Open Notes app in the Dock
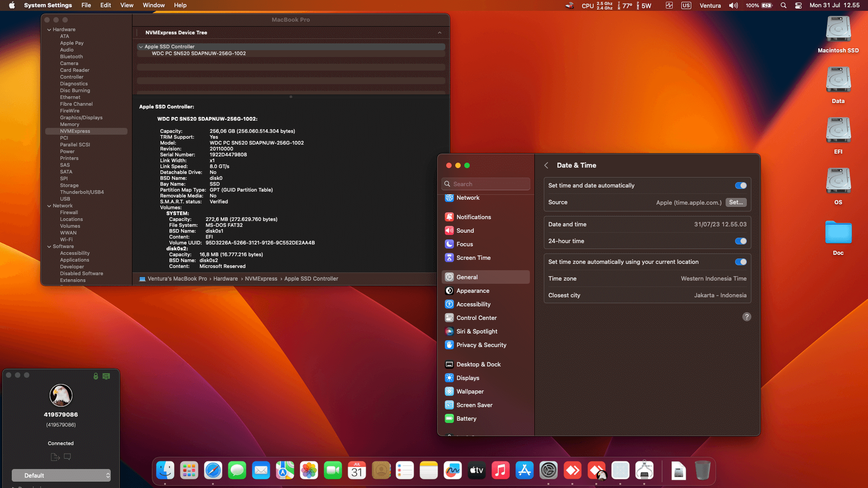Screen dimensions: 868x488 click(429, 470)
